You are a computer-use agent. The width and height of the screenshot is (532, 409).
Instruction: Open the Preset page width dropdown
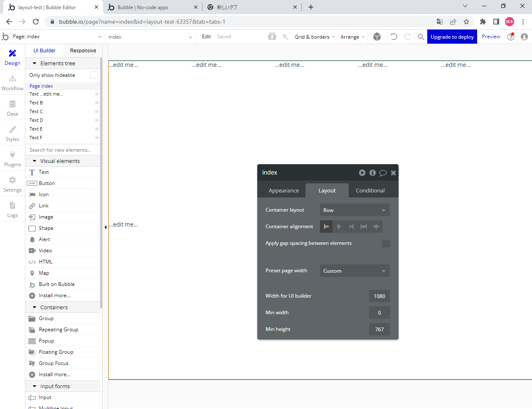click(x=355, y=271)
